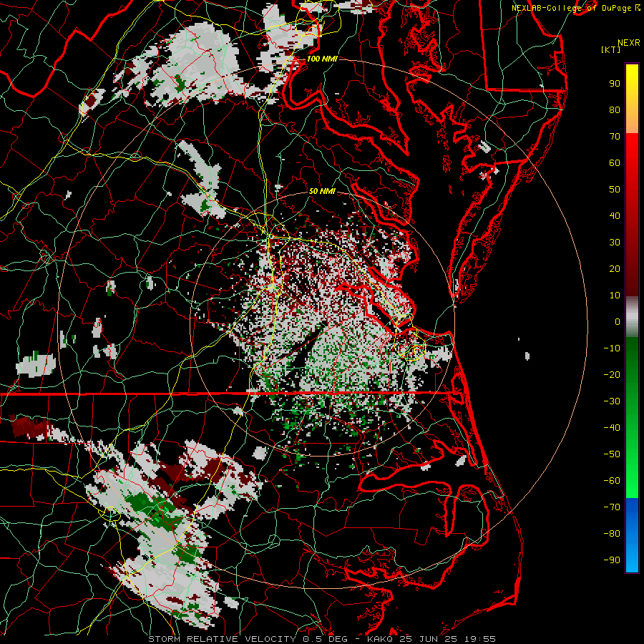Click the 20 knot scale value
The image size is (644, 644).
pyautogui.click(x=615, y=268)
